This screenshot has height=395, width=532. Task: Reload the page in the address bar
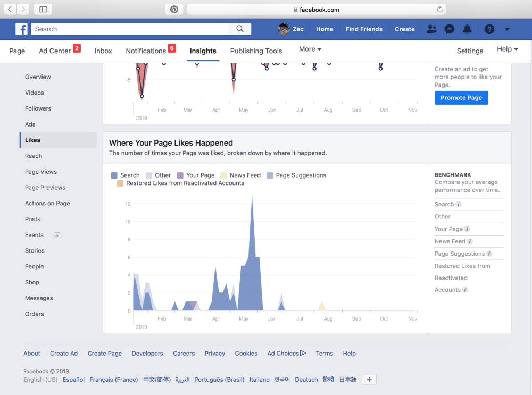pos(439,10)
